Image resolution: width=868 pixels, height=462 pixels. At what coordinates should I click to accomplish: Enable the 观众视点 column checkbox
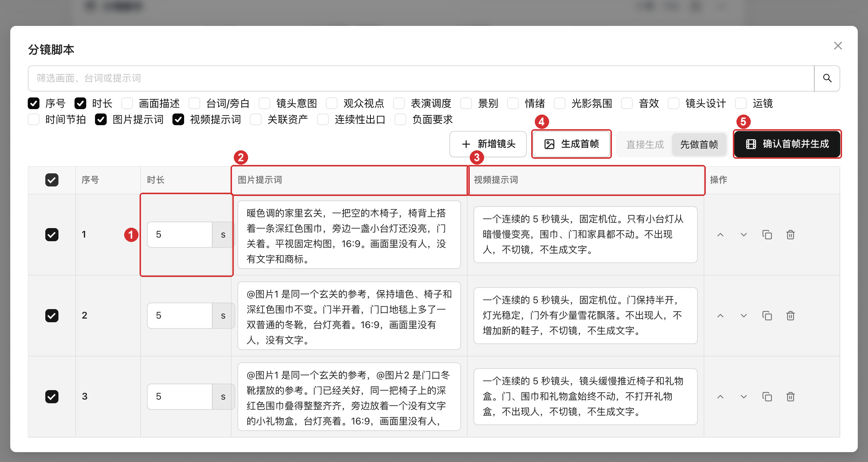pos(332,103)
